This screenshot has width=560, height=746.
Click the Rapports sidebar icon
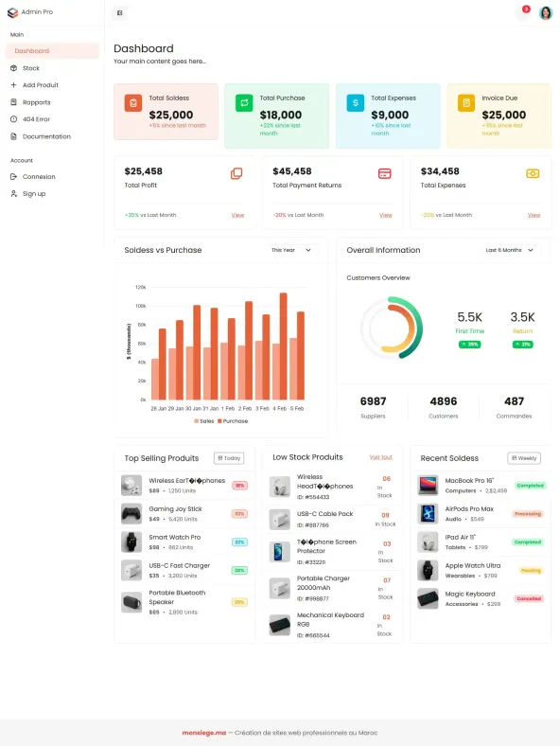[x=14, y=102]
